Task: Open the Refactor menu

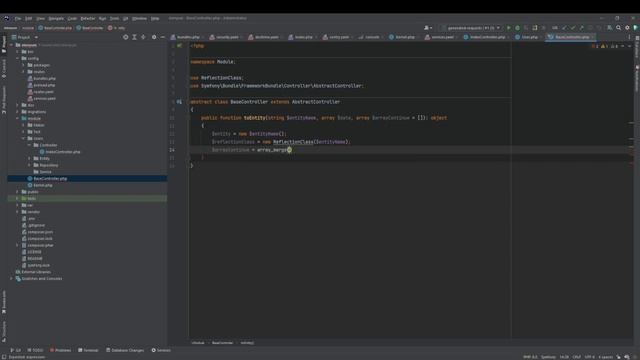Action: coord(88,18)
